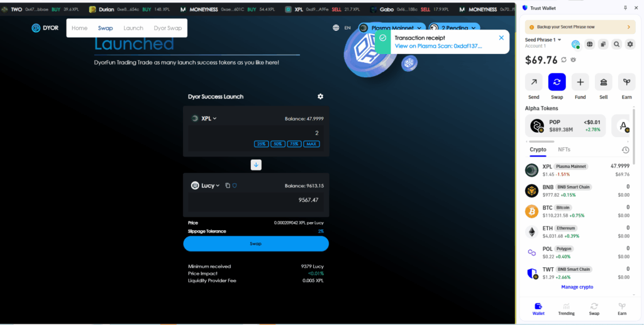The image size is (644, 325).
Task: Open Earn tab in bottom bar
Action: [x=622, y=309]
